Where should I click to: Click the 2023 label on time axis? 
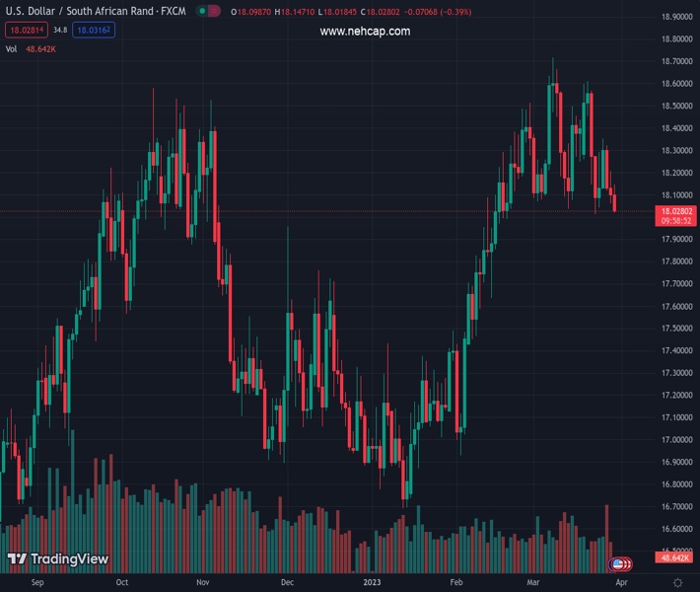click(x=372, y=582)
